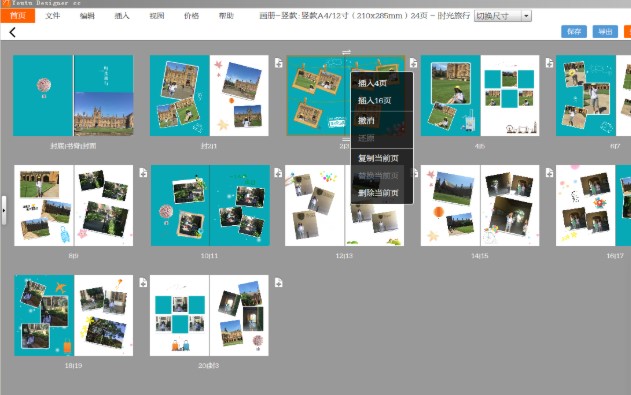Go back using the left arrow icon
The image size is (631, 395).
(x=12, y=32)
